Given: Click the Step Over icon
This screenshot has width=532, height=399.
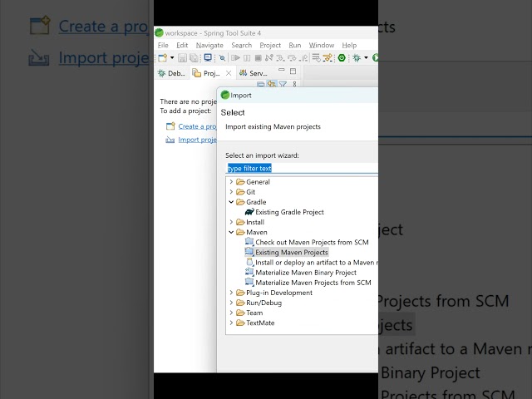Looking at the screenshot, I should click(x=292, y=58).
